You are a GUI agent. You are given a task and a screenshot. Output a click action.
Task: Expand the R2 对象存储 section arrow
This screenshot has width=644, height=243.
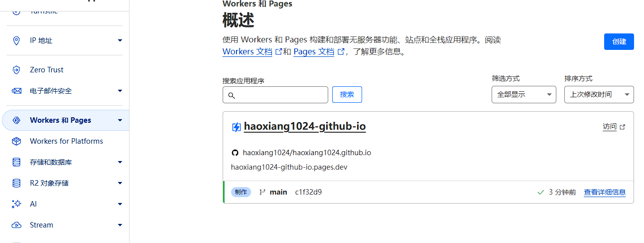tap(120, 183)
